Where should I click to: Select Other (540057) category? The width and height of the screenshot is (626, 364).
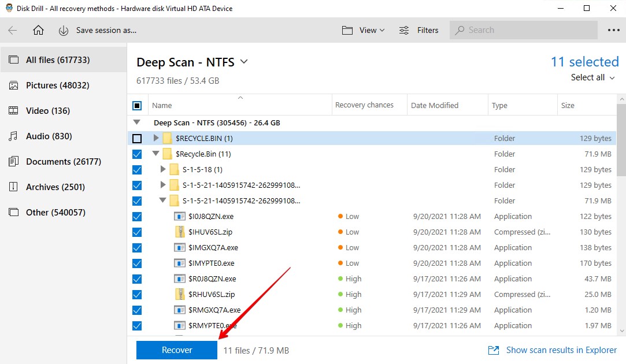coord(64,213)
